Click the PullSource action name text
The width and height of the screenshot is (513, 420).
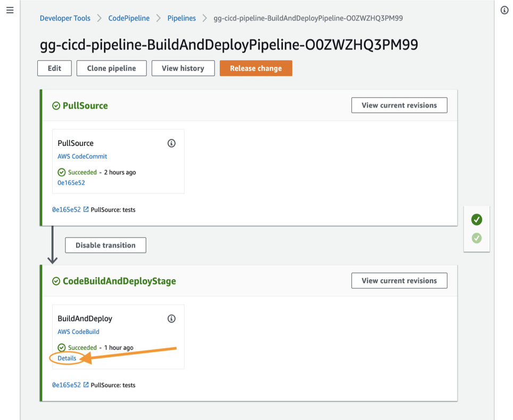tap(76, 143)
